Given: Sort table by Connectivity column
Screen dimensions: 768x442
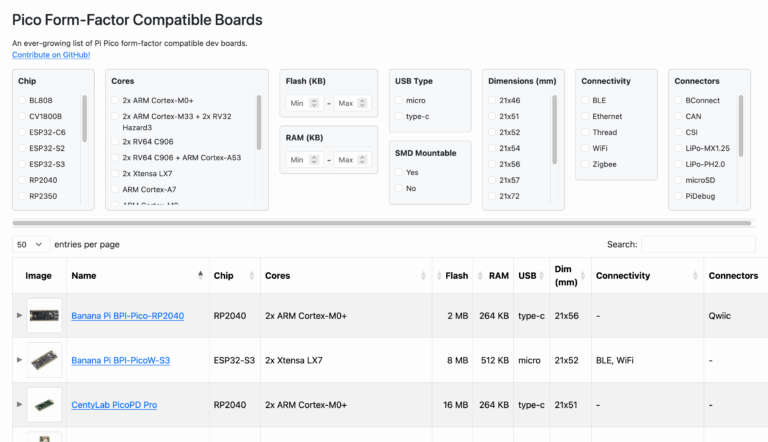Looking at the screenshot, I should (x=648, y=275).
